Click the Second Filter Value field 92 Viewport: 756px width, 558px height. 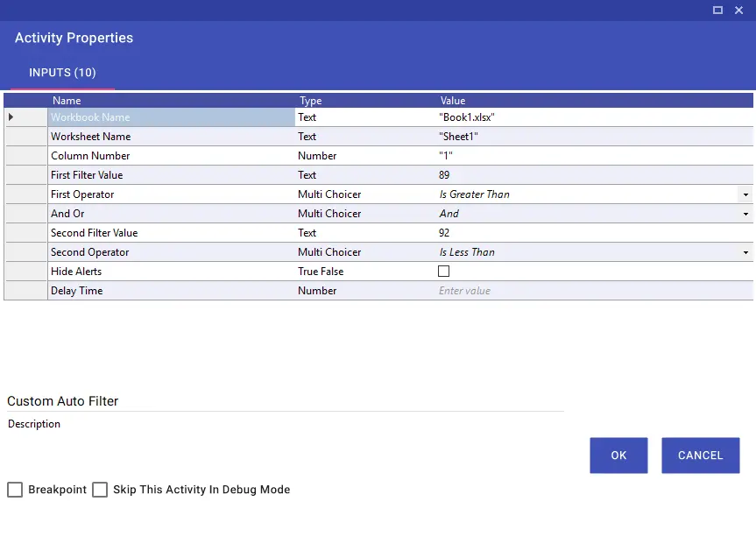click(x=595, y=233)
